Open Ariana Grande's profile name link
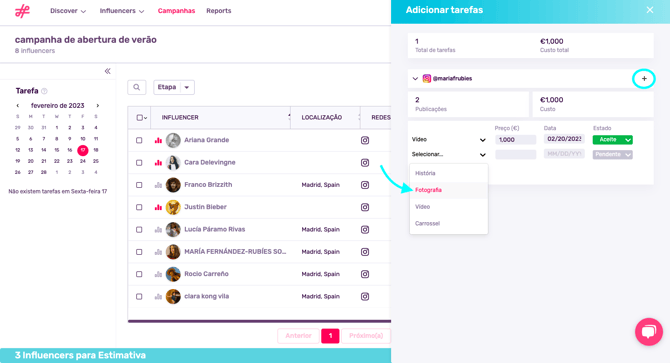 click(x=206, y=140)
